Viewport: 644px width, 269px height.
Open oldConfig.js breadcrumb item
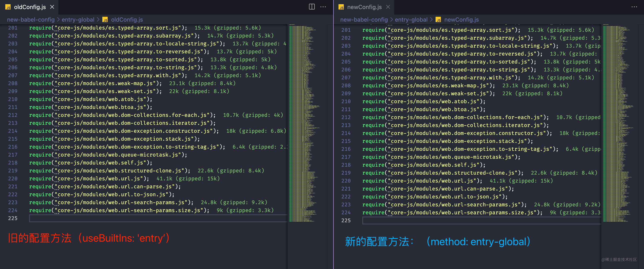pos(127,20)
